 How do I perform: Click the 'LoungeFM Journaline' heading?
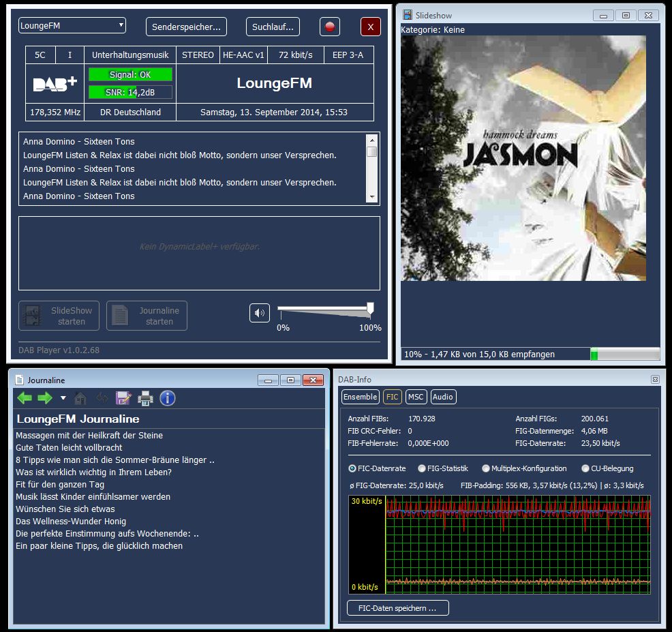tap(78, 419)
